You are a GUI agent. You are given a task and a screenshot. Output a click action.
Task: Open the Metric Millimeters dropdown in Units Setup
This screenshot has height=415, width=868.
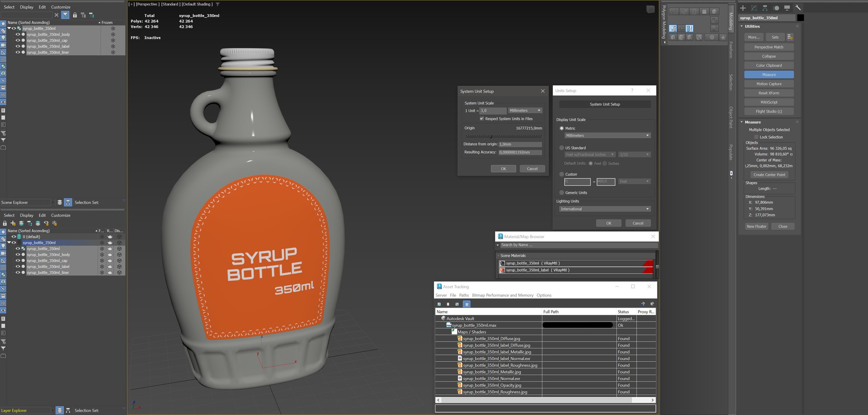(x=607, y=135)
